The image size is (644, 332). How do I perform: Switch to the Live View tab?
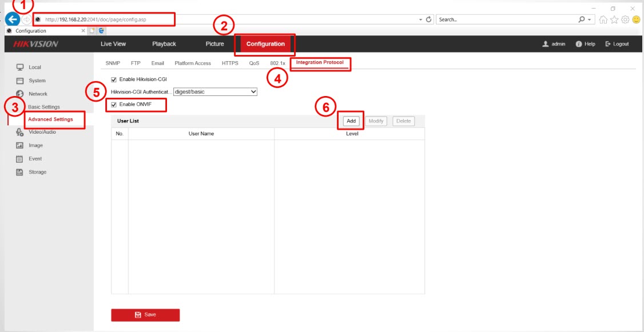click(113, 44)
